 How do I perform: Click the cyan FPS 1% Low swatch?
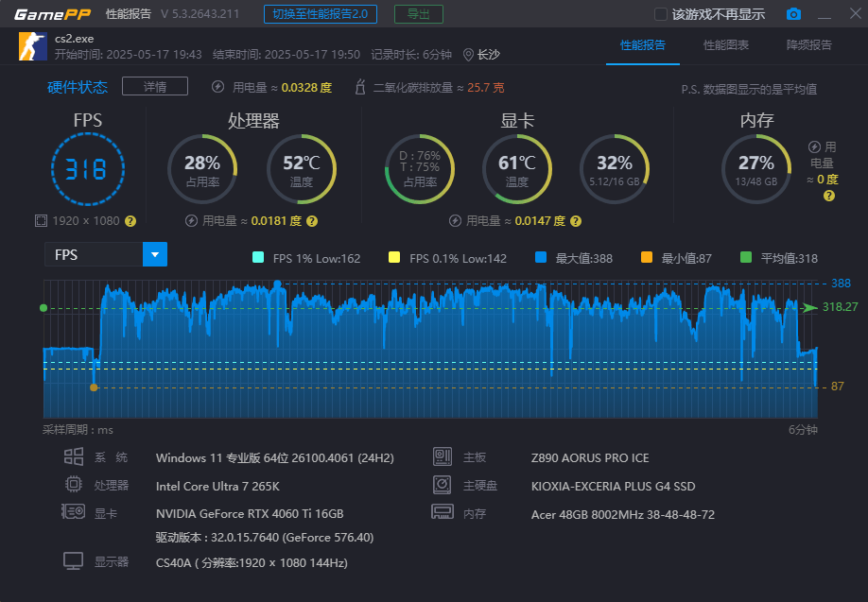tap(258, 257)
